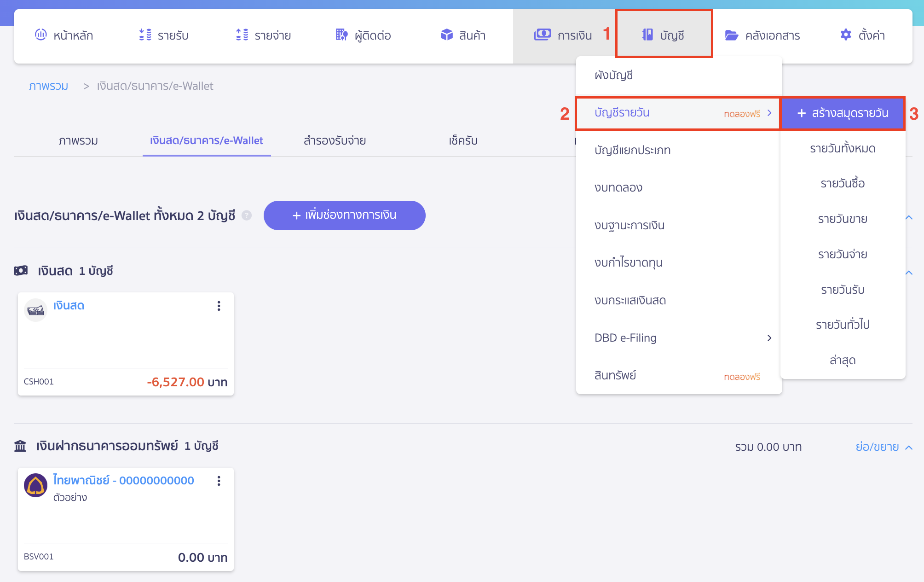The width and height of the screenshot is (924, 582).
Task: Click the help question mark beside account count
Action: pos(247,215)
